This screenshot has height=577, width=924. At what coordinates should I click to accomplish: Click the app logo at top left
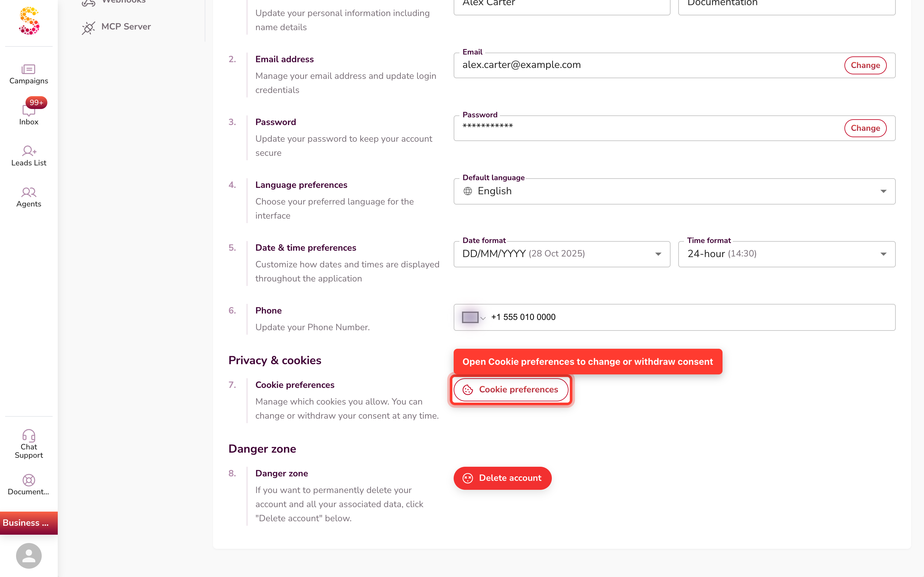[29, 21]
